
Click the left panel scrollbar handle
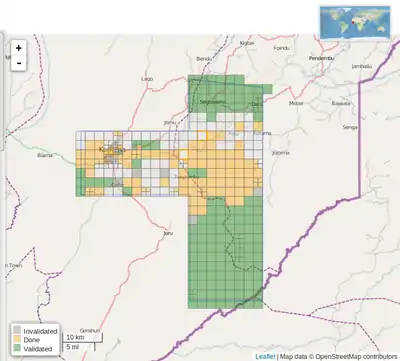[2, 90]
